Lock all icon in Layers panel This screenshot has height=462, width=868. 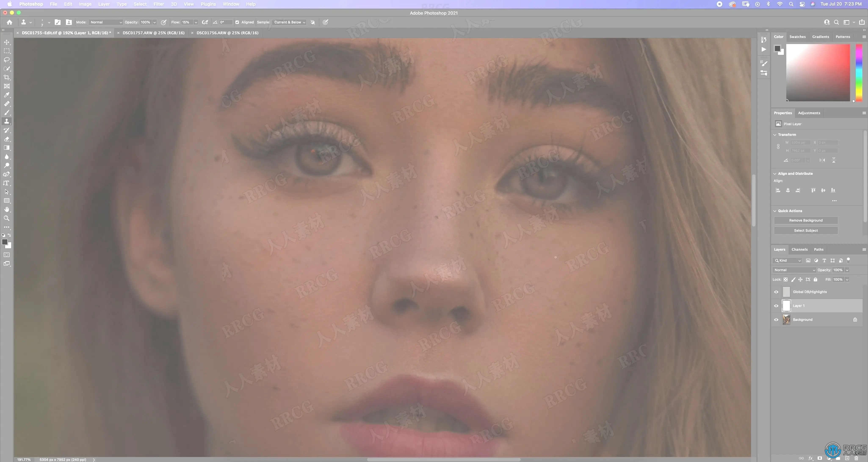815,279
